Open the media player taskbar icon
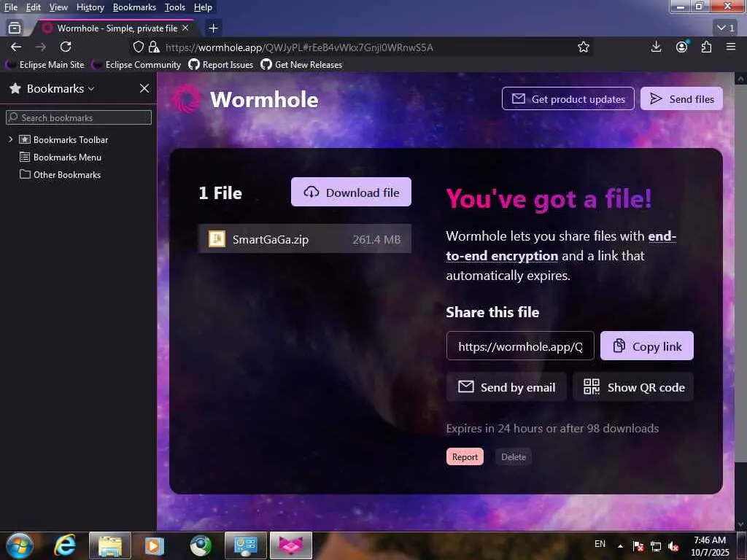This screenshot has width=747, height=560. [x=155, y=545]
